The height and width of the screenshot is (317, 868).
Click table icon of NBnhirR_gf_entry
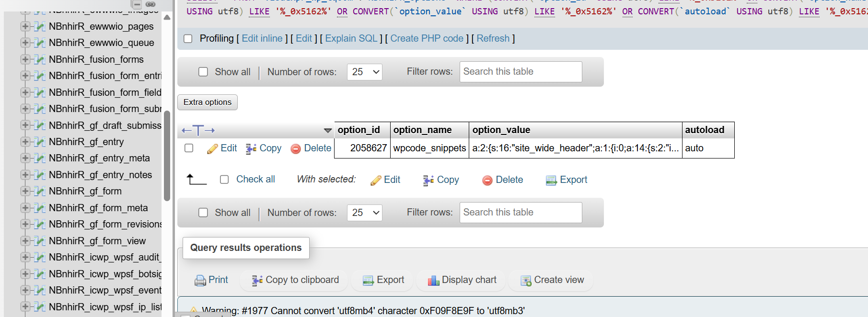tap(40, 142)
